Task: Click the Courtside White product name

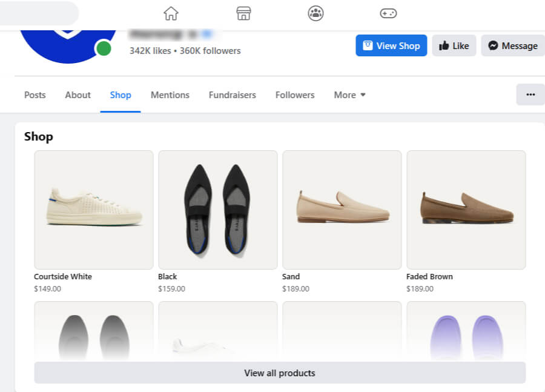Action: click(x=63, y=276)
